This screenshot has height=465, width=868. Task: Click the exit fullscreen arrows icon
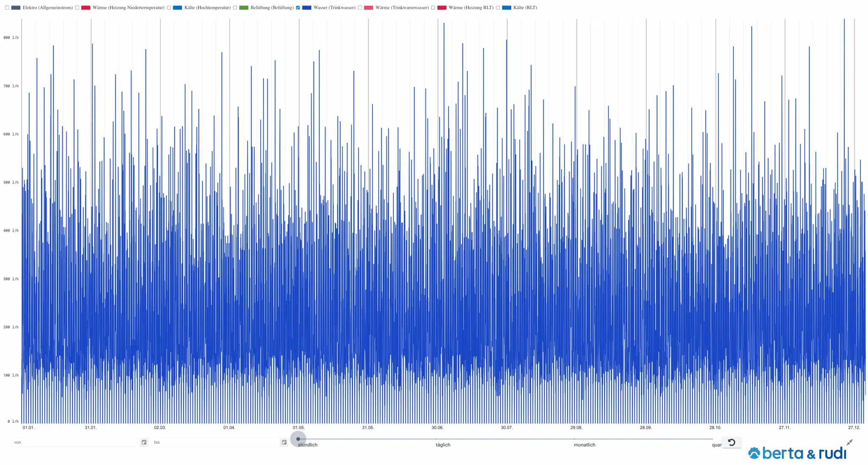pos(849,442)
